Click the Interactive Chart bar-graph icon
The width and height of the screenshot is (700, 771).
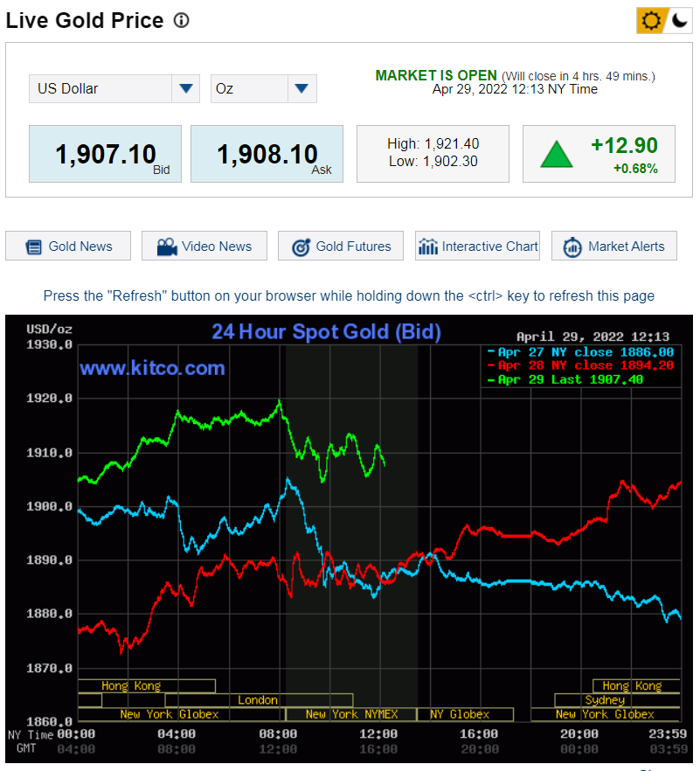pos(427,247)
